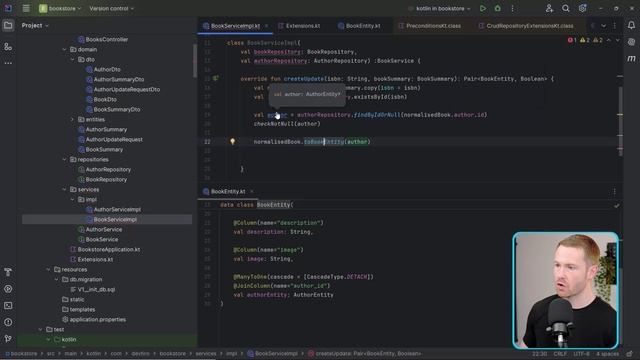Collapse the impl folder
Screen dimensions: 640x360
pos(73,200)
